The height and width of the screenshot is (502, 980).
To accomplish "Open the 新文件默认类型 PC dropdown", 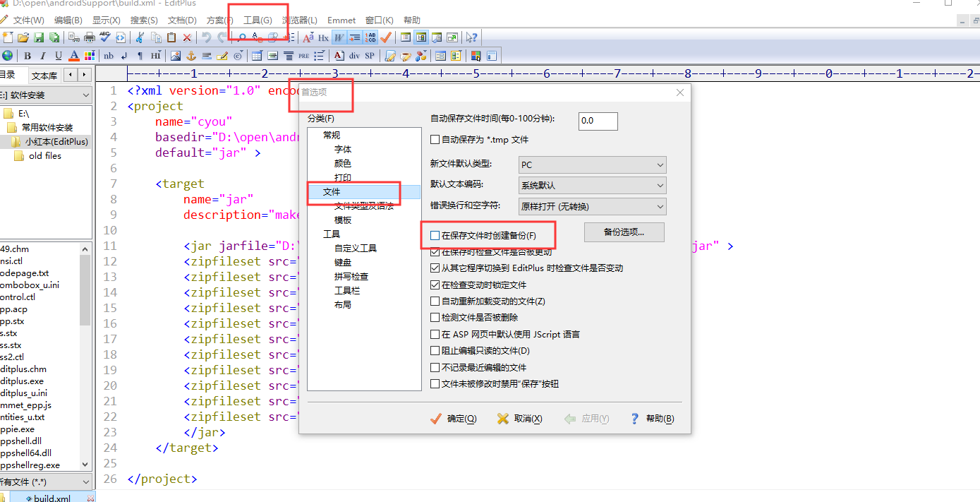I will (591, 164).
